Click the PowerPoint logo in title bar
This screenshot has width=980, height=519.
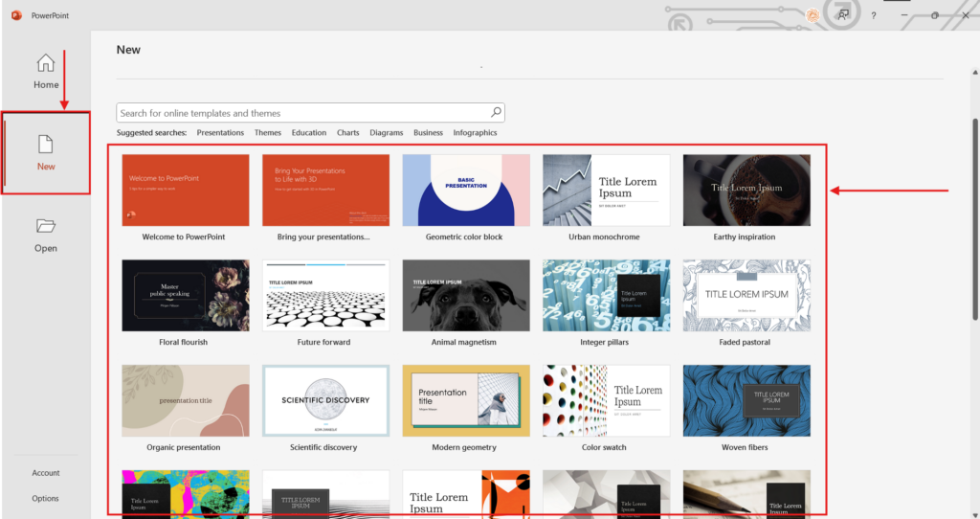tap(16, 16)
